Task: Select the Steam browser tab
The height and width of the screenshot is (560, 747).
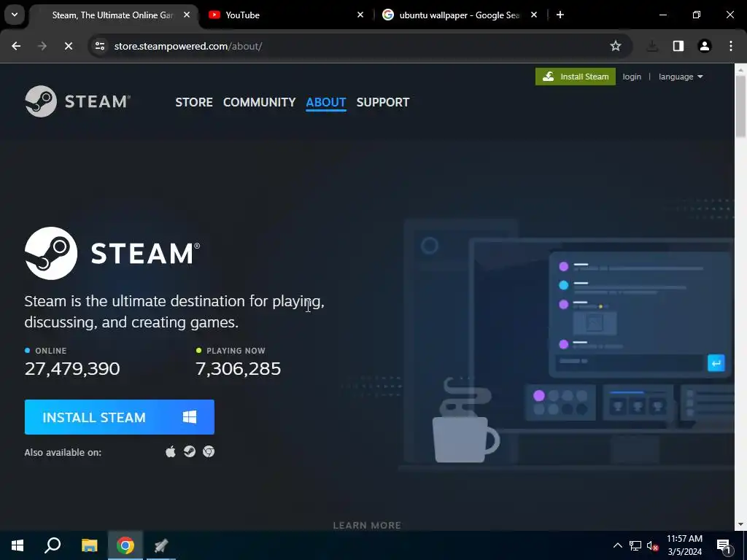Action: click(x=112, y=15)
